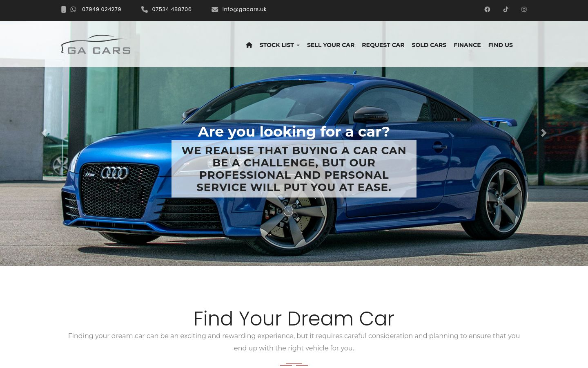Open the Request Car page
This screenshot has height=368, width=588.
click(383, 45)
